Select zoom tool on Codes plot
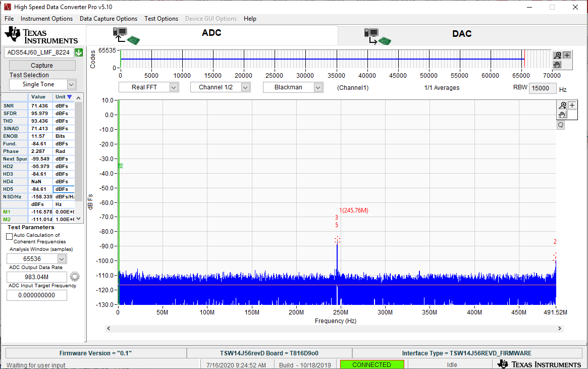The width and height of the screenshot is (588, 369). (x=558, y=56)
